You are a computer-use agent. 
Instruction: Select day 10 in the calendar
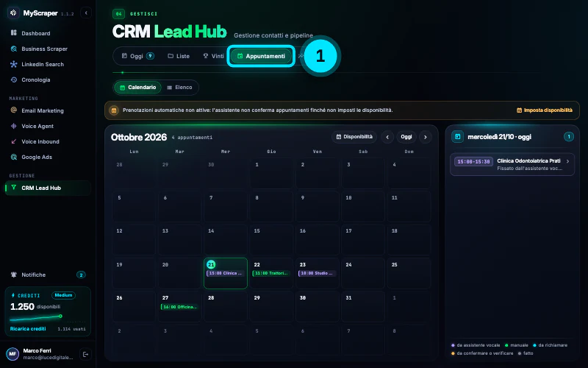point(363,207)
